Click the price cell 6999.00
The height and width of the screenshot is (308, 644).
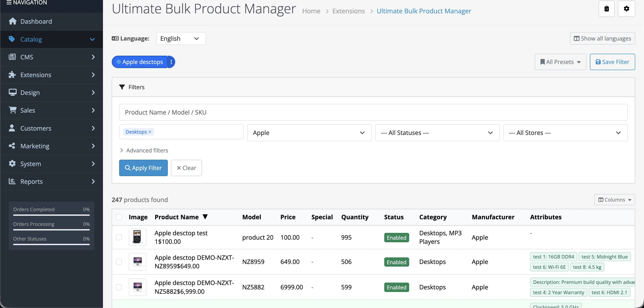click(x=292, y=287)
